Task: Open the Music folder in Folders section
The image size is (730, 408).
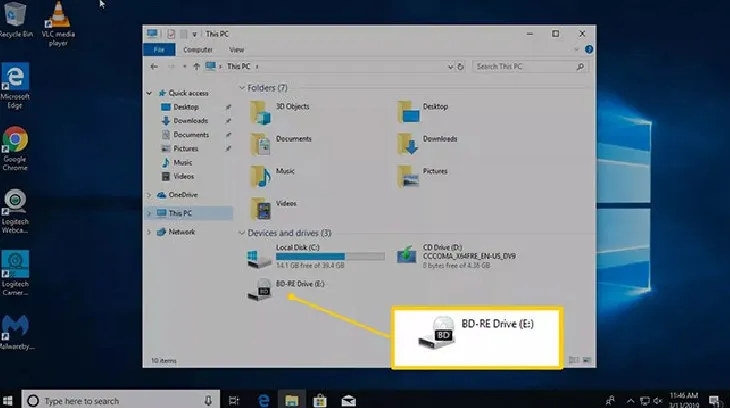Action: [x=262, y=176]
